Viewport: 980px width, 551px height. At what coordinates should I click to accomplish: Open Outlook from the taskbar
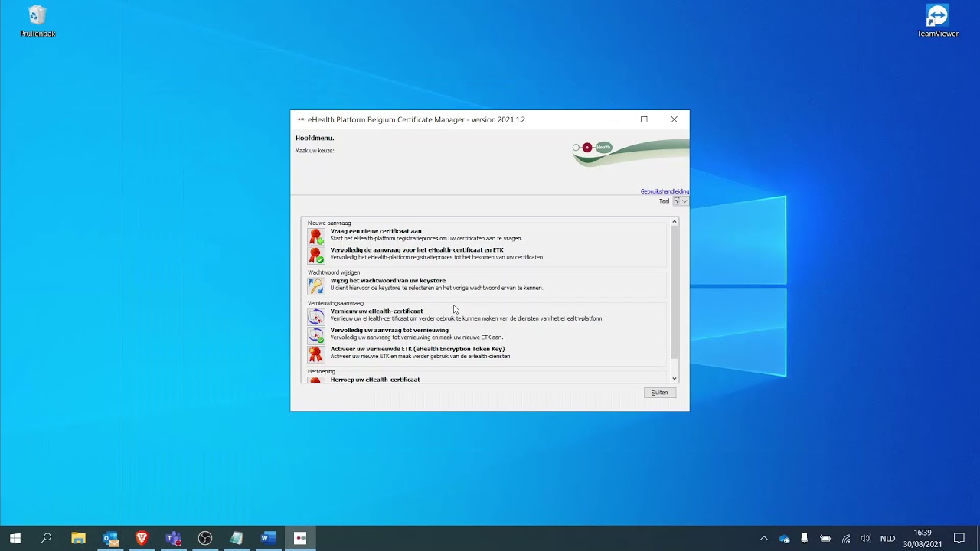click(110, 538)
